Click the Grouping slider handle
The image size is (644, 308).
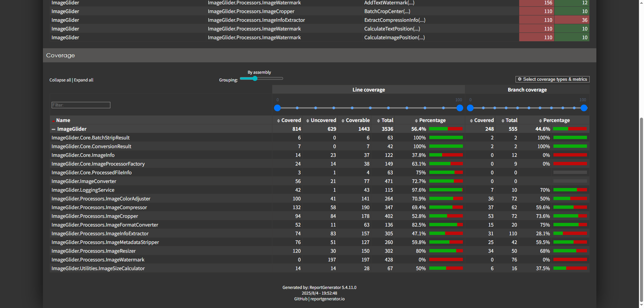pyautogui.click(x=255, y=78)
